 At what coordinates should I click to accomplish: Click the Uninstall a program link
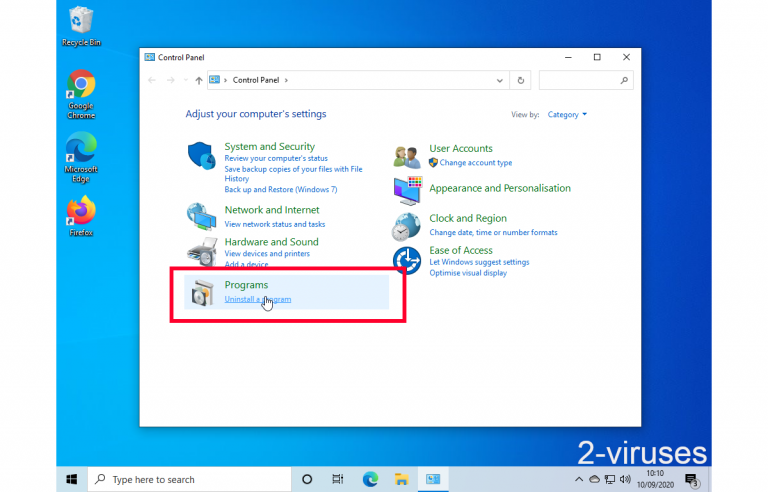(257, 300)
